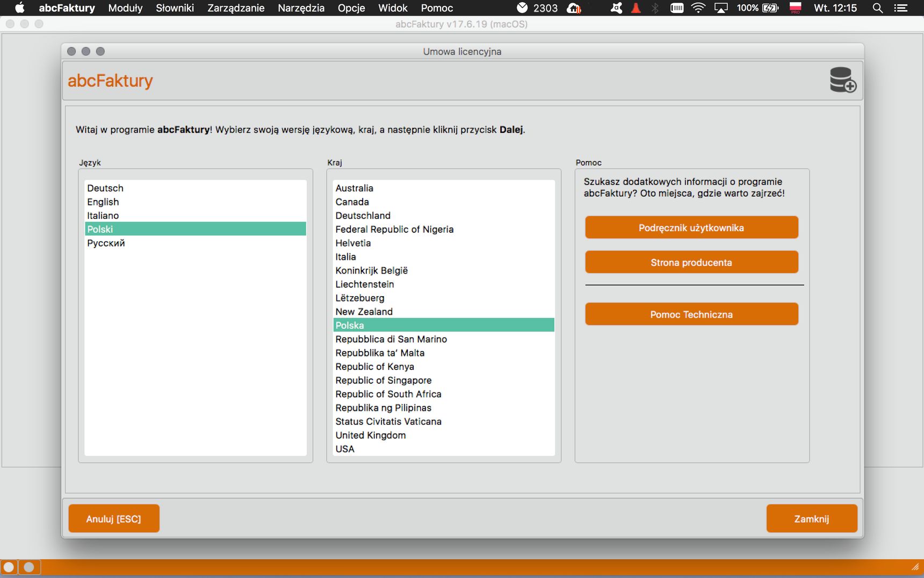Screen dimensions: 924x578
Task: Open the Zarządzanie menu
Action: point(236,8)
